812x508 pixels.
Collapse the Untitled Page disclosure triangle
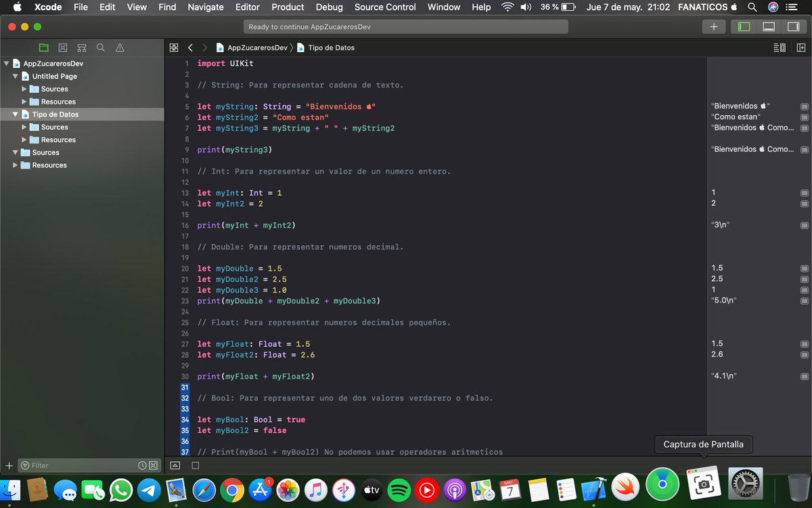click(15, 76)
